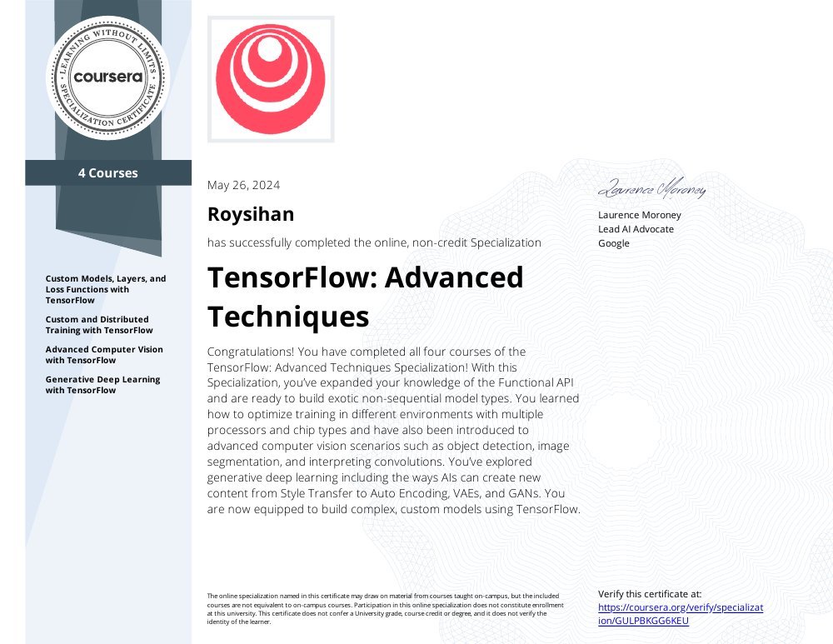Viewport: 833px width, 644px height.
Task: Click 'Verify this certificate at:' label
Action: (650, 594)
